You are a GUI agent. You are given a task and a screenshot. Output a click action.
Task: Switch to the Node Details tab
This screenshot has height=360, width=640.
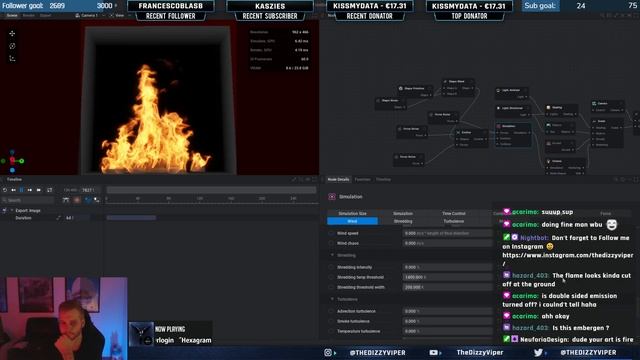click(338, 180)
